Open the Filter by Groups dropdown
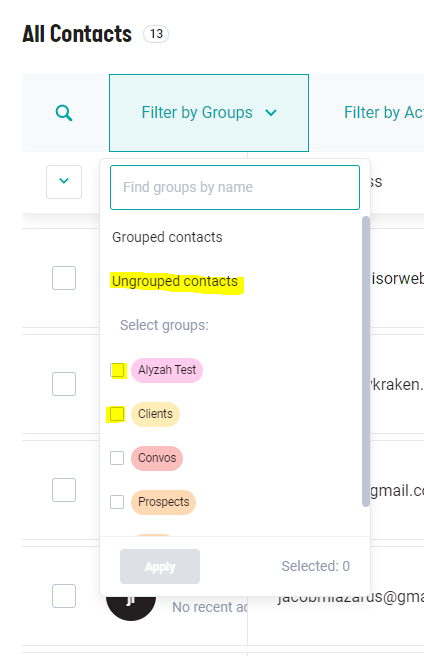 click(x=209, y=113)
